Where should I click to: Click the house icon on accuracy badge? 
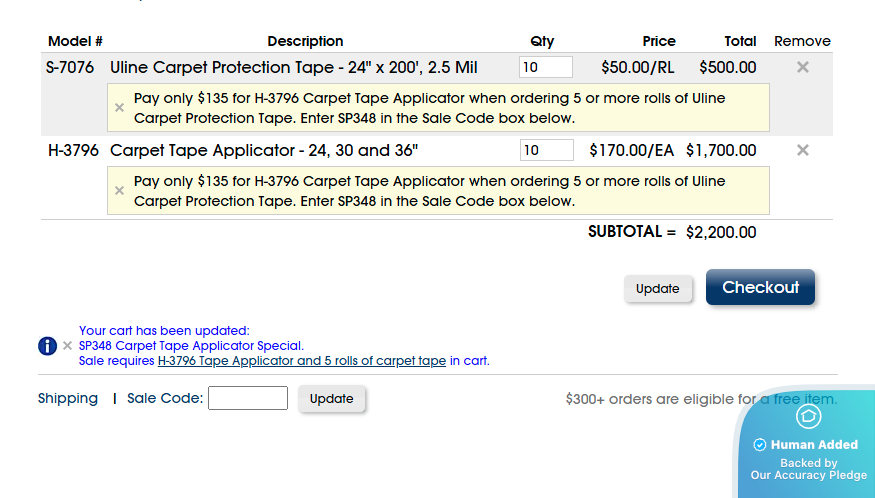tap(808, 416)
